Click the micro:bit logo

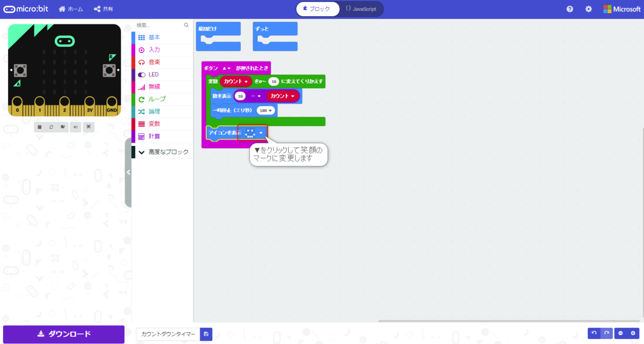click(26, 9)
